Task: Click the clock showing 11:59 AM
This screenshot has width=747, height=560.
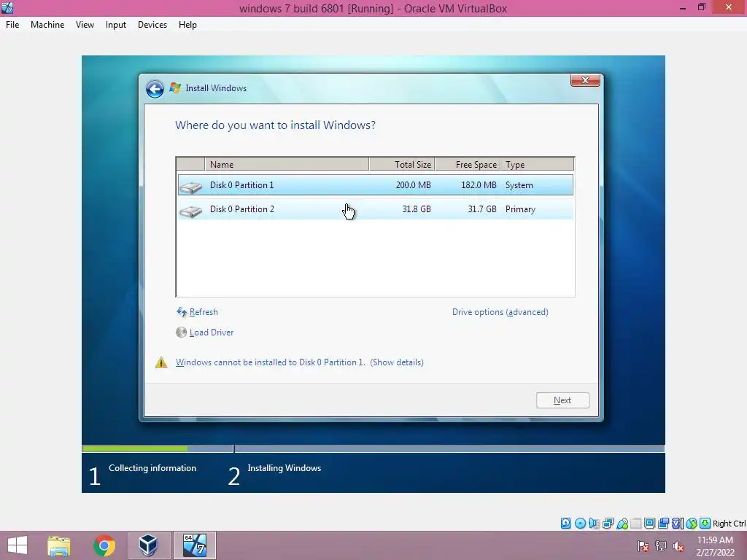Action: pos(715,540)
